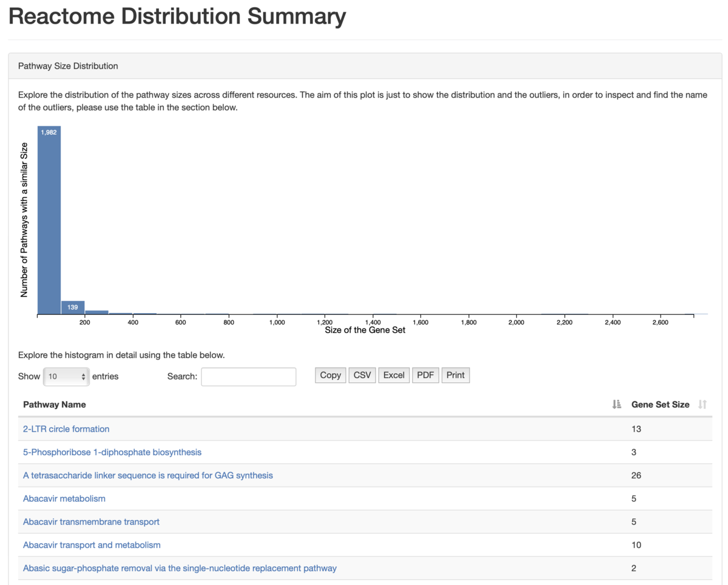The height and width of the screenshot is (585, 728).
Task: Click gene set size value 3
Action: tap(634, 452)
